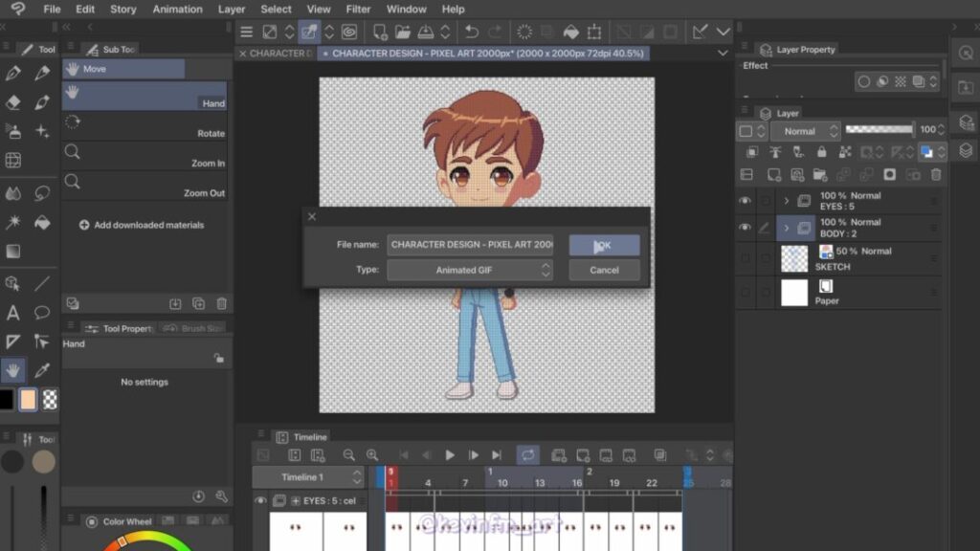Expand the BODY : 2 layer folder
Screen dimensions: 980x551
[x=787, y=228]
